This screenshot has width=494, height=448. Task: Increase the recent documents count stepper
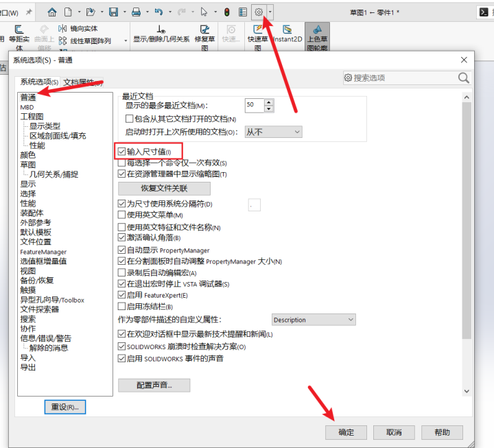(269, 102)
